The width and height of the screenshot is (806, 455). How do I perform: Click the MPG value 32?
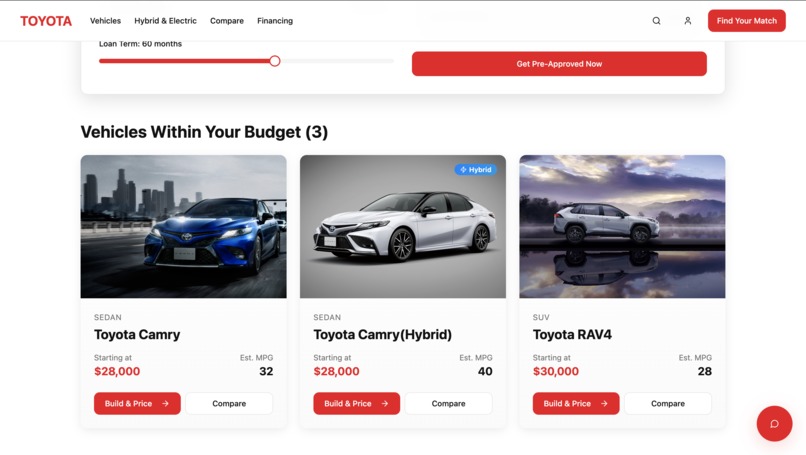click(266, 371)
